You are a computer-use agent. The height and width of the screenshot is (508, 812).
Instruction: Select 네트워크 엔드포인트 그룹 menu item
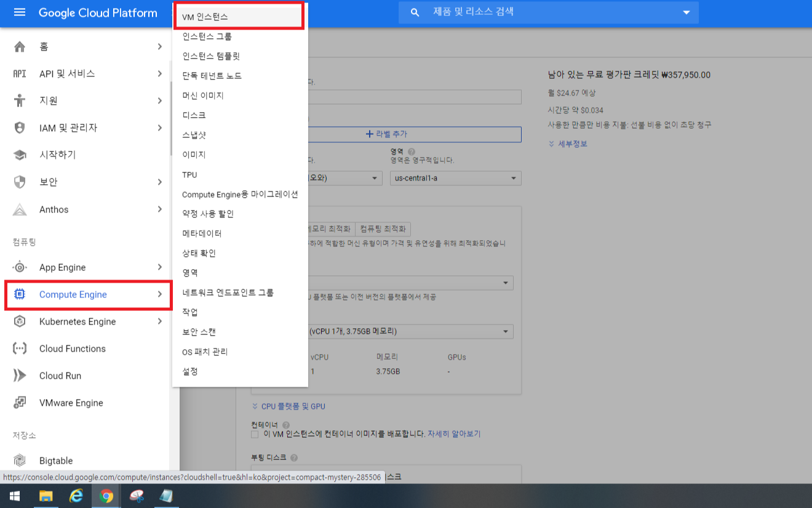click(240, 292)
